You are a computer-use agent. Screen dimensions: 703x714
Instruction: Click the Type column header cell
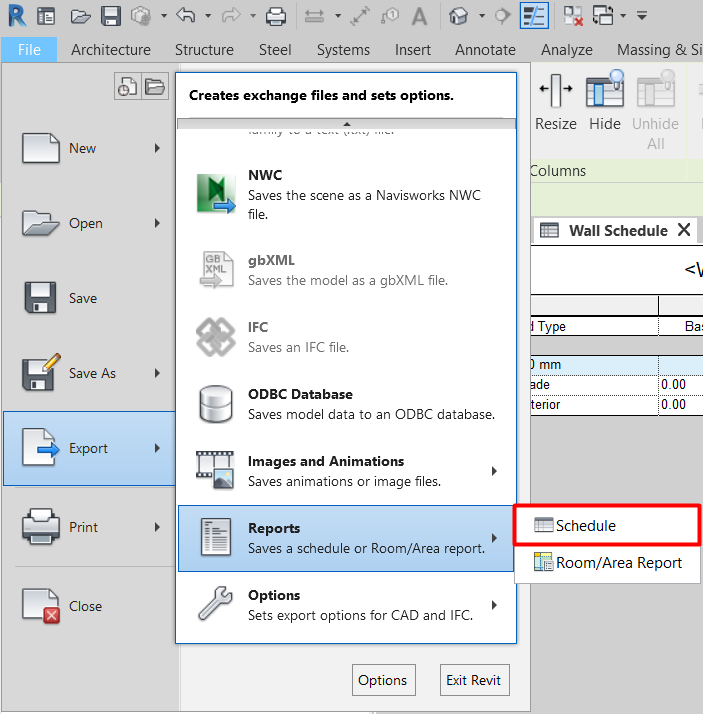(x=594, y=326)
